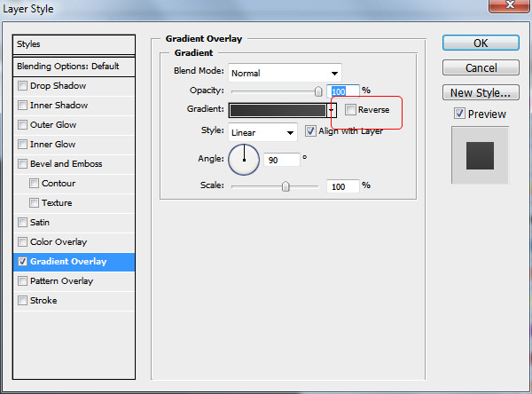Open the Style Linear dropdown

[263, 132]
